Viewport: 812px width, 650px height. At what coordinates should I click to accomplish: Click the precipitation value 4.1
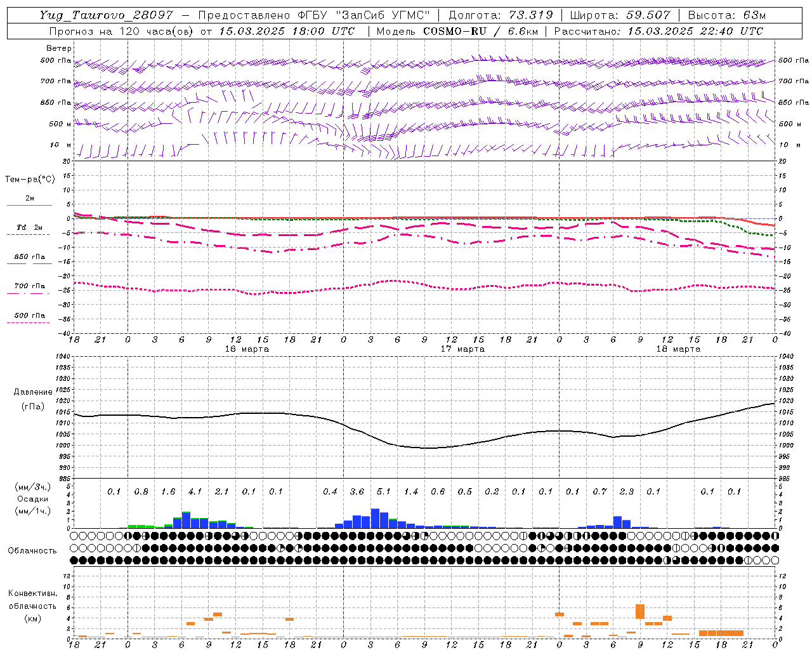pos(195,492)
